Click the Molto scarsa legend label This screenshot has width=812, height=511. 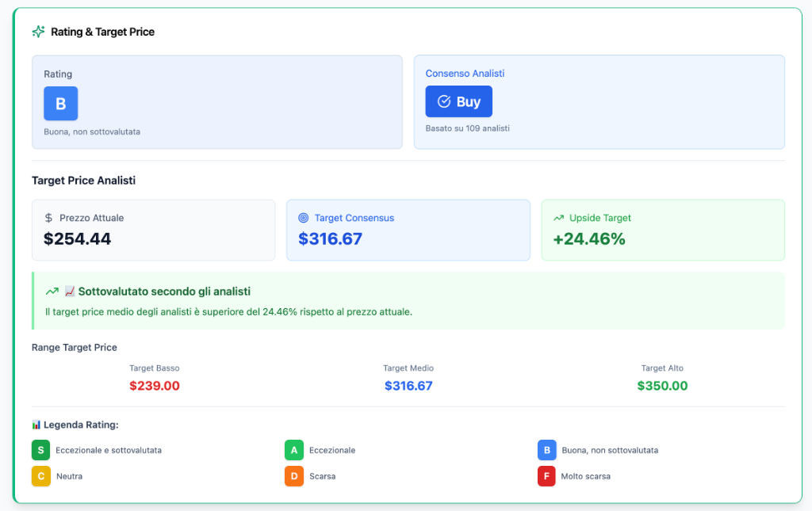click(x=586, y=476)
